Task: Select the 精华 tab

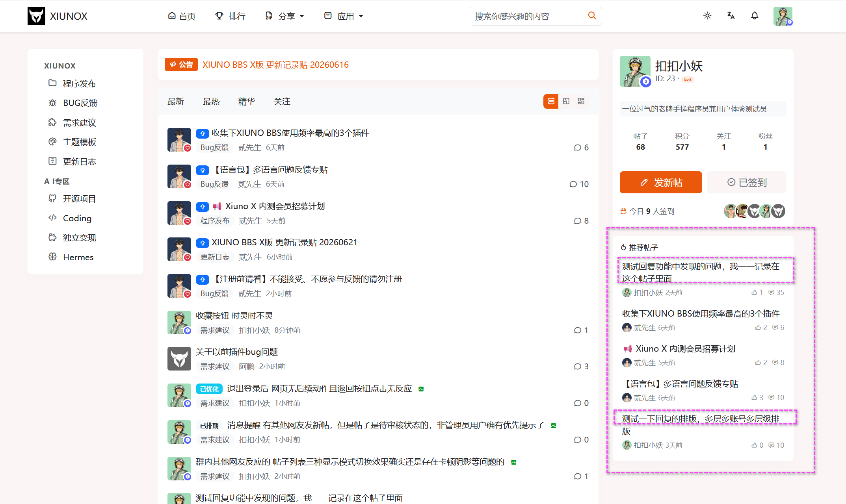Action: (247, 101)
